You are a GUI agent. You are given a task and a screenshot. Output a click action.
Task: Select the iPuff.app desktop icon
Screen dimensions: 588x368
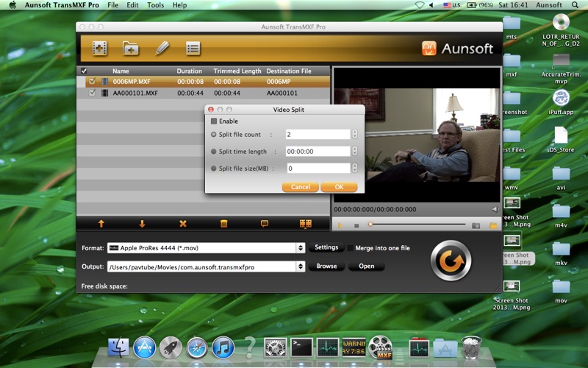click(561, 102)
